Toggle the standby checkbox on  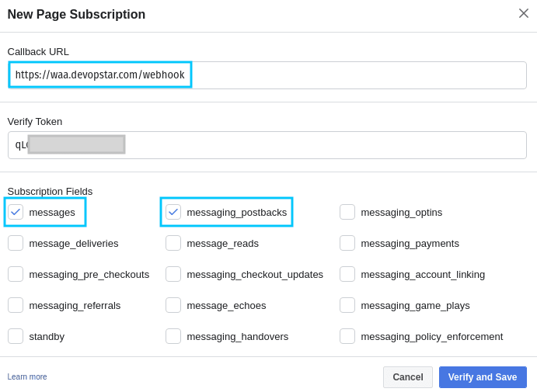click(16, 336)
